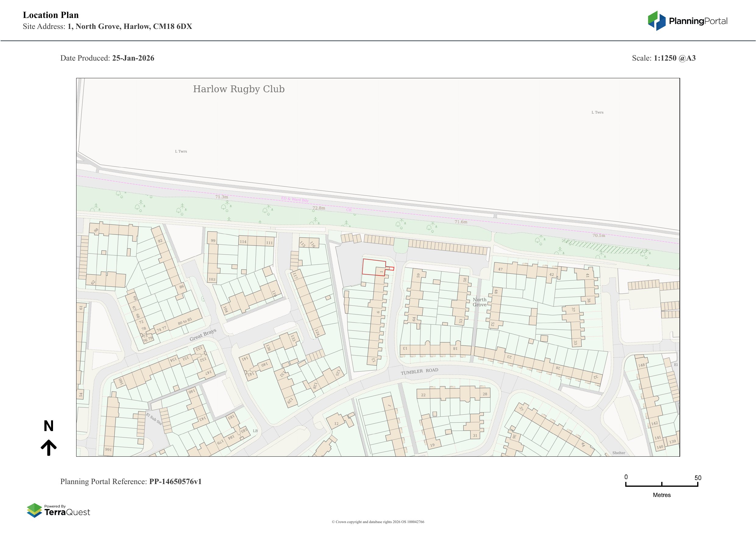Click the Crown copyright notice
The image size is (756, 534).
click(378, 522)
